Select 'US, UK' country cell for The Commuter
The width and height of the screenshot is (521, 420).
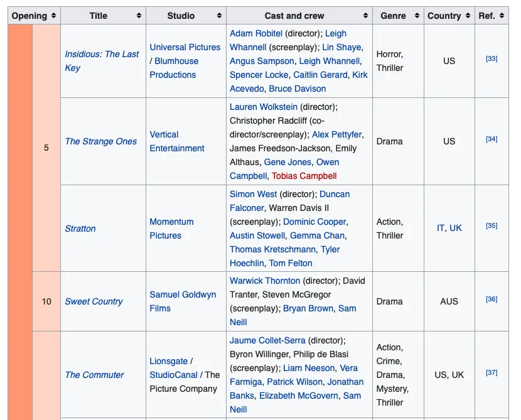pyautogui.click(x=449, y=375)
